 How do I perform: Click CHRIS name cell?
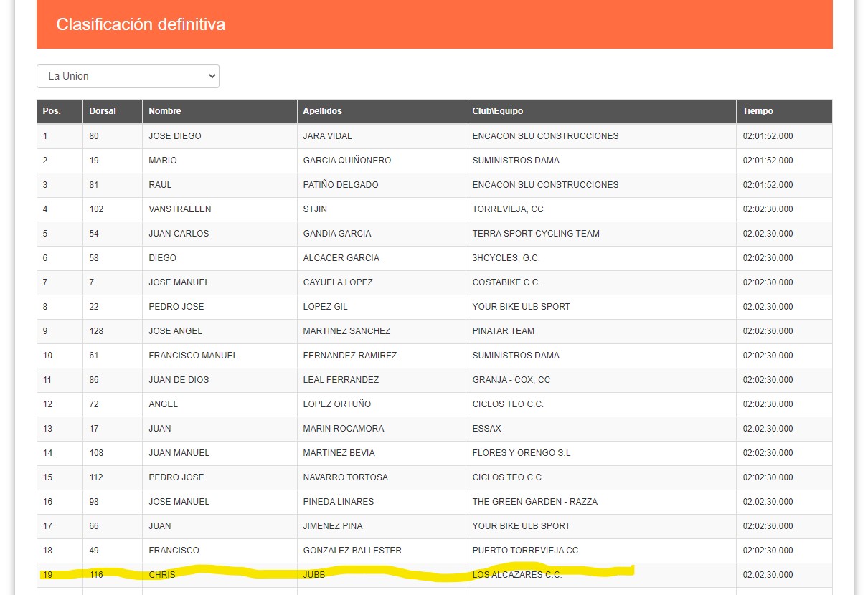(x=162, y=575)
